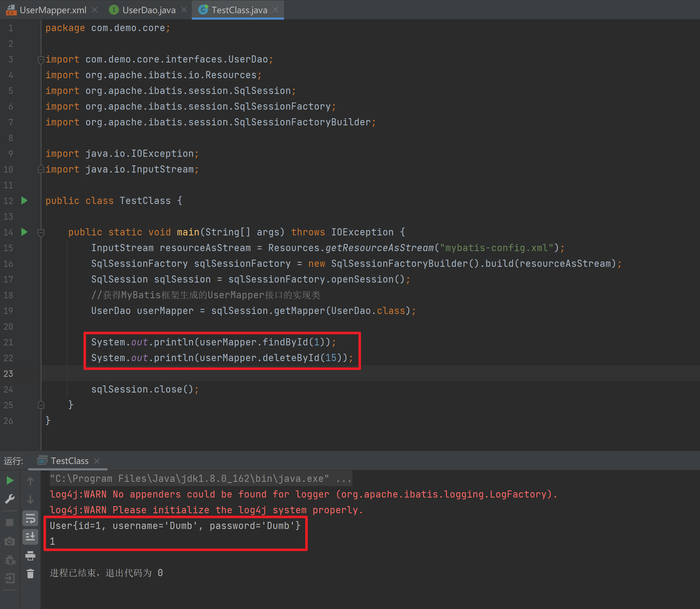Switch to UserDao.java tab
The image size is (700, 609).
pyautogui.click(x=149, y=10)
